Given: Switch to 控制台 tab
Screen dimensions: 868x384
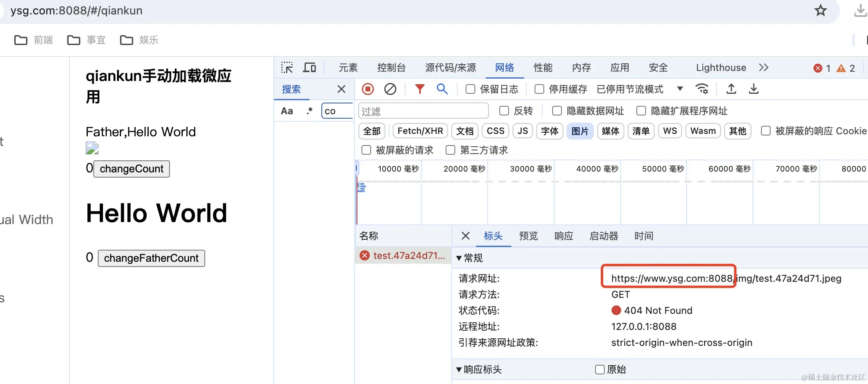Looking at the screenshot, I should (391, 67).
